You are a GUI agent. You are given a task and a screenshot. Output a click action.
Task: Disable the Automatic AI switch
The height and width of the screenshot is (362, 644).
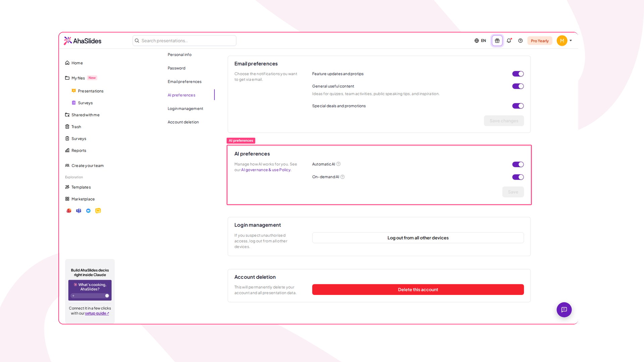pos(518,164)
